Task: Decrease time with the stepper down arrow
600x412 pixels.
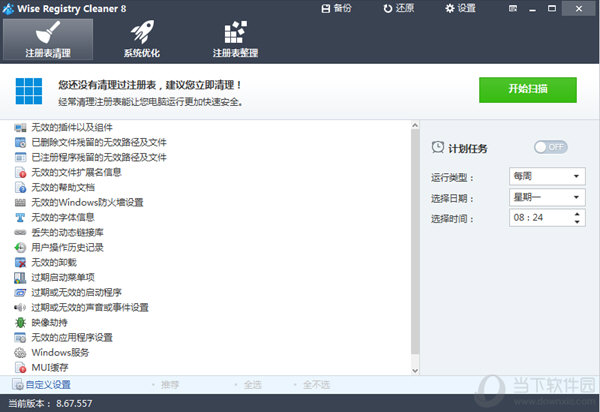Action: [577, 221]
